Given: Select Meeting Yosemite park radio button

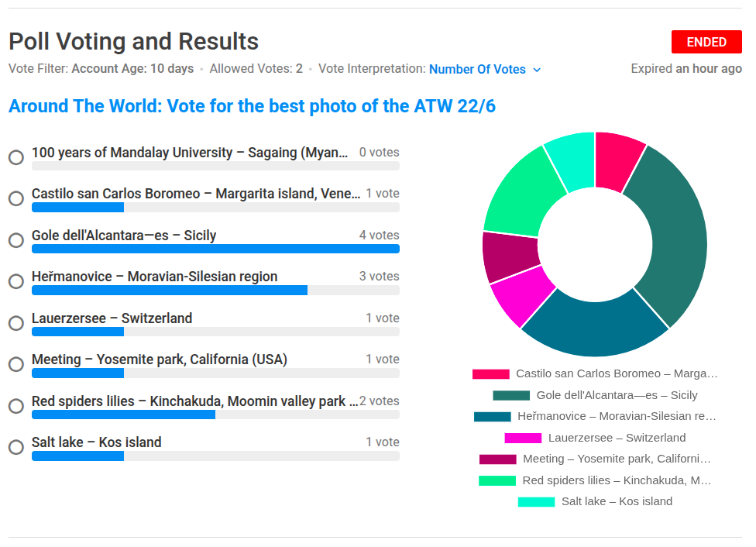Looking at the screenshot, I should [15, 364].
